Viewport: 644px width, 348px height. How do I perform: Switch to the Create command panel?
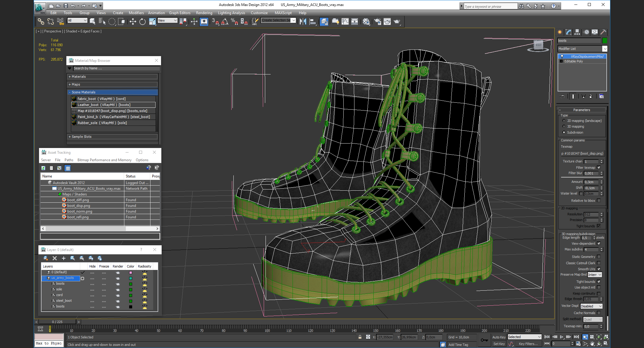[560, 32]
